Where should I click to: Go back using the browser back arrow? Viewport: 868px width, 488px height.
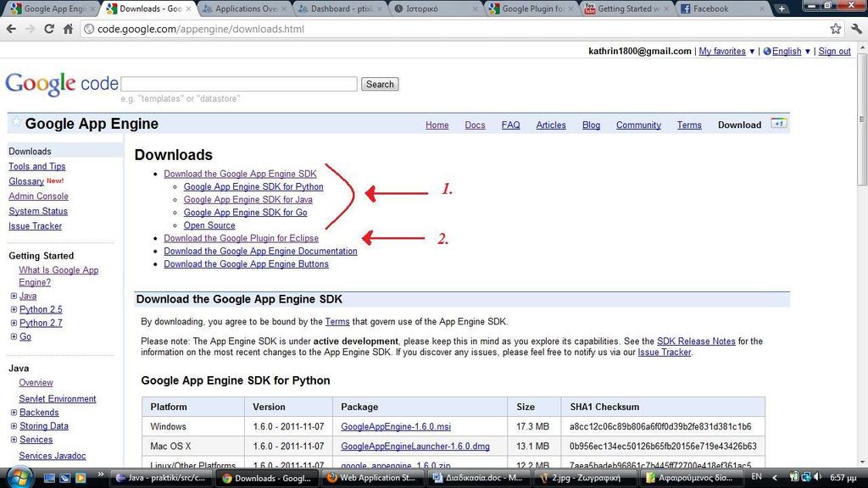[11, 29]
